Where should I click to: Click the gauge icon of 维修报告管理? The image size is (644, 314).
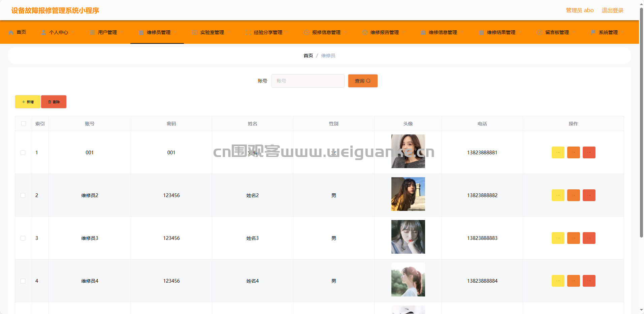point(365,32)
